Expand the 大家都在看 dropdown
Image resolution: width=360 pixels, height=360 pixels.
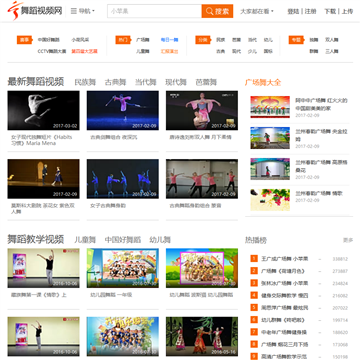(x=257, y=11)
